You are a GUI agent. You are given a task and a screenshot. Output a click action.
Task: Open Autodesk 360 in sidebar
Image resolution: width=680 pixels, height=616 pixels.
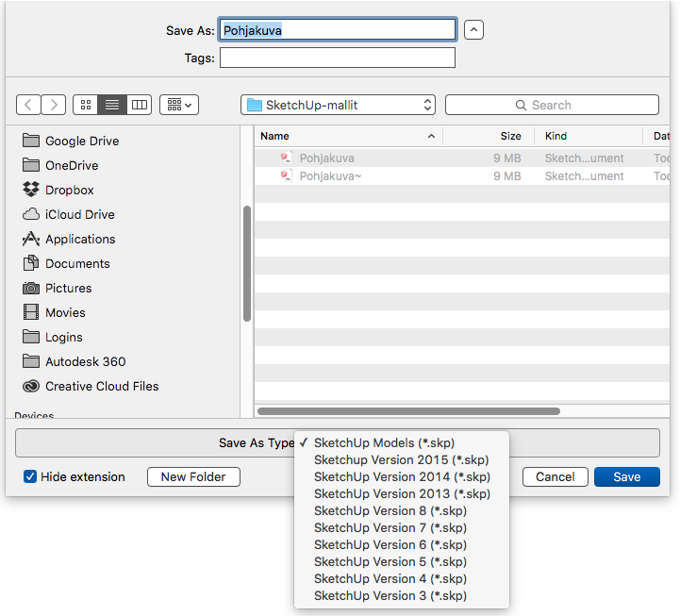(x=74, y=362)
